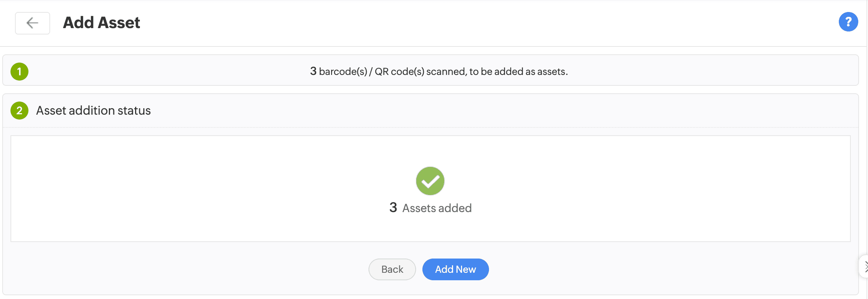Screen dimensions: 868x299
Task: Click the Add Asset page title
Action: [x=101, y=23]
